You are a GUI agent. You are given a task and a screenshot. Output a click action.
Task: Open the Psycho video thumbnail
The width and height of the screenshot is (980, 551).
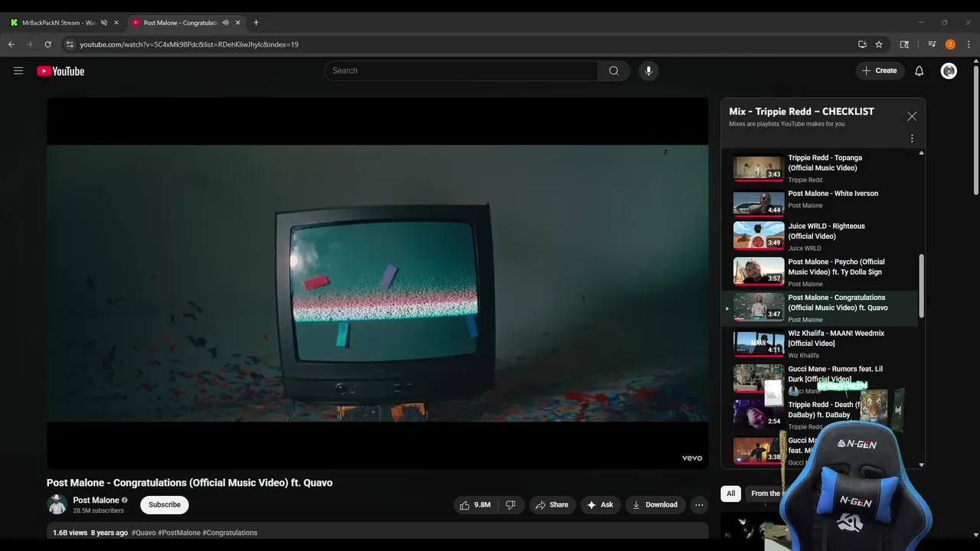pos(759,271)
